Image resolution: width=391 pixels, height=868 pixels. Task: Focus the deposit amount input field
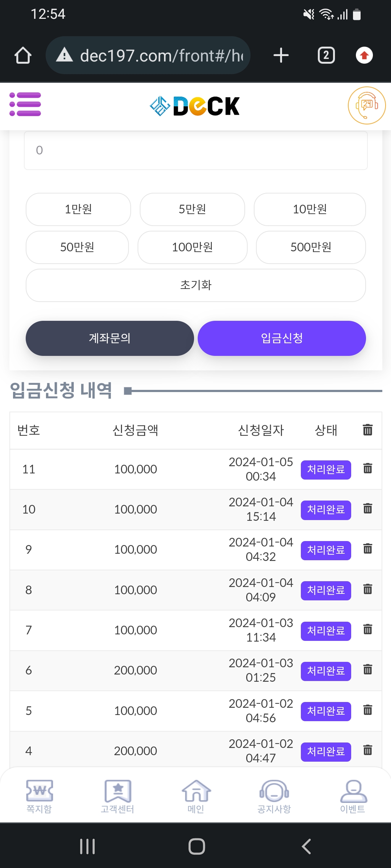[195, 150]
